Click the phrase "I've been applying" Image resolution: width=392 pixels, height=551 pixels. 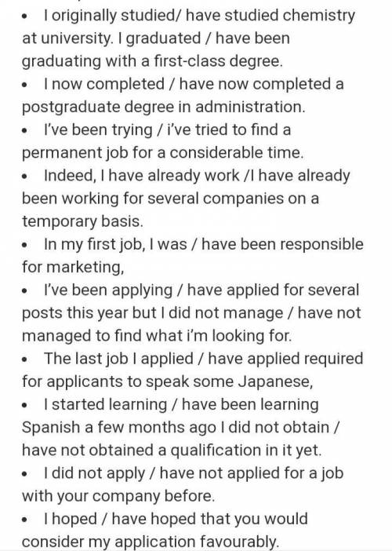click(107, 290)
